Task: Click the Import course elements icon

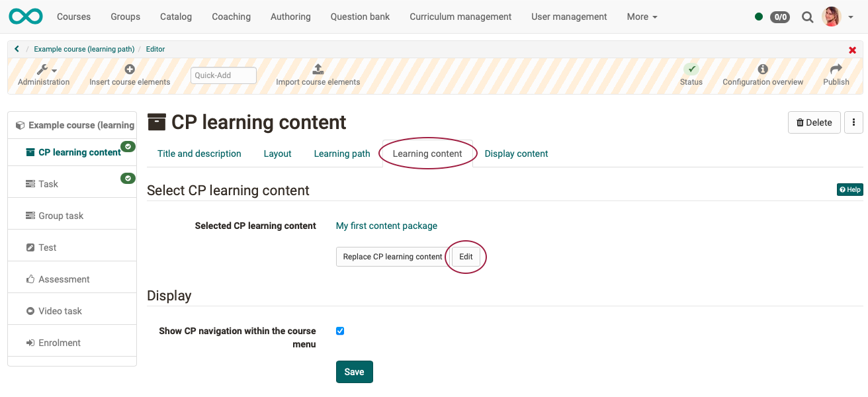Action: (x=318, y=69)
